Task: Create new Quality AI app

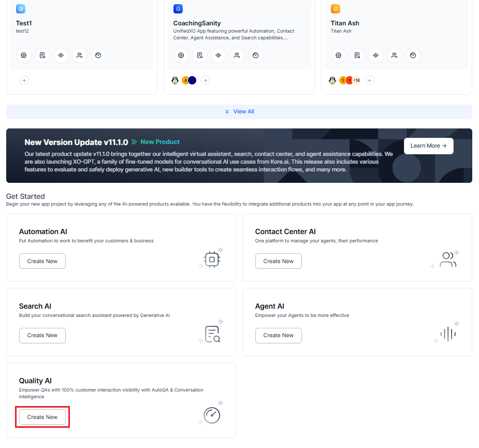Action: 42,417
